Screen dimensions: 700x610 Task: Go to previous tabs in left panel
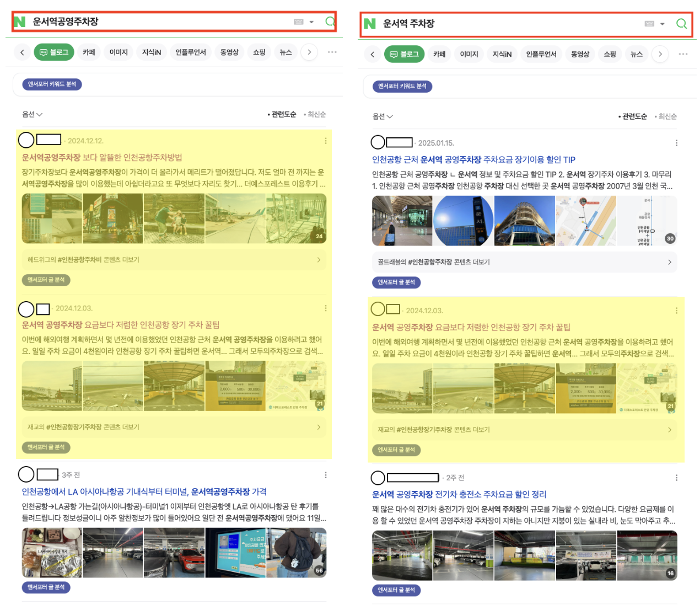coord(22,52)
